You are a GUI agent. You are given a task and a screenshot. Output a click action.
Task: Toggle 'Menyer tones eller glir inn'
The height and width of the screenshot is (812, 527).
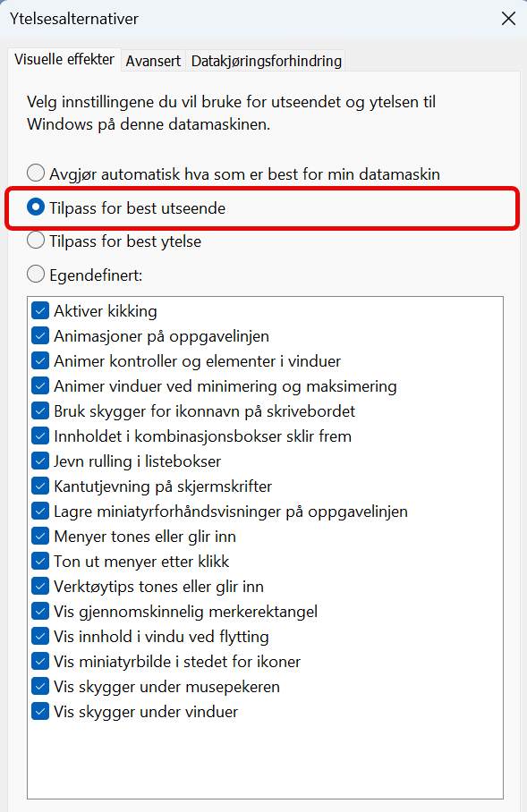[x=40, y=537]
